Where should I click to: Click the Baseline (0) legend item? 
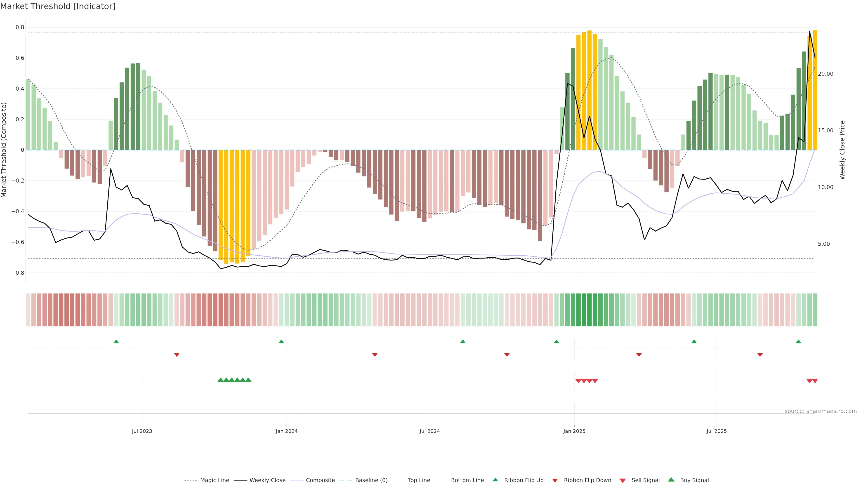(x=371, y=480)
